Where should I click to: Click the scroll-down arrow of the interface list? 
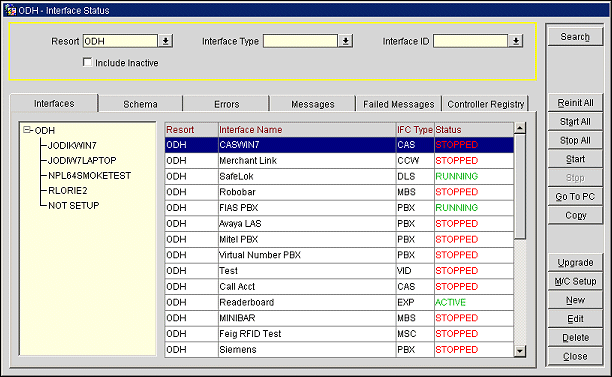(519, 351)
